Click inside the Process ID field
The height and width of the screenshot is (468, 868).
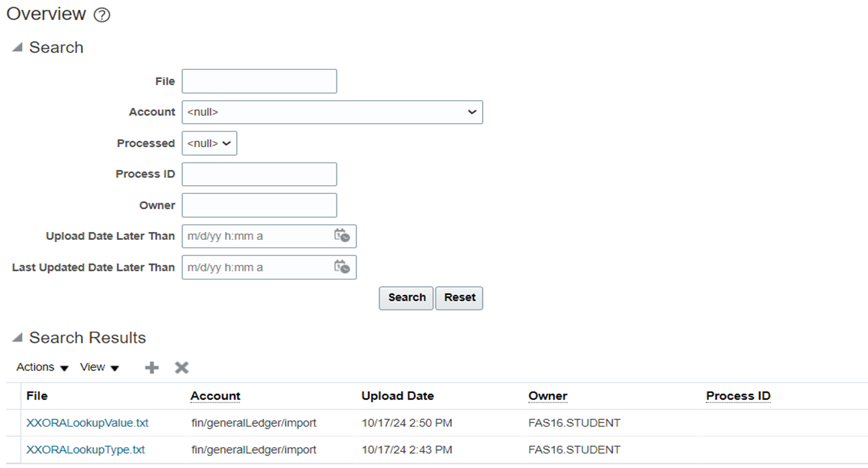pyautogui.click(x=259, y=174)
